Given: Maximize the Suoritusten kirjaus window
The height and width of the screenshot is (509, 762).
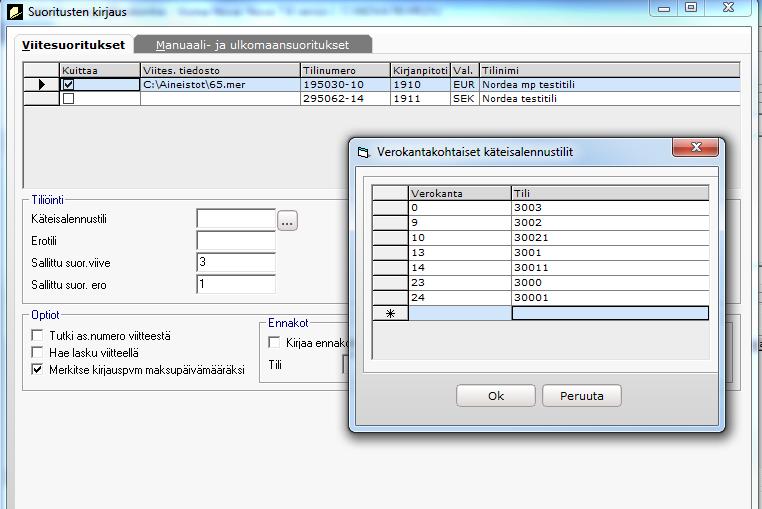Looking at the screenshot, I should pyautogui.click(x=691, y=8).
